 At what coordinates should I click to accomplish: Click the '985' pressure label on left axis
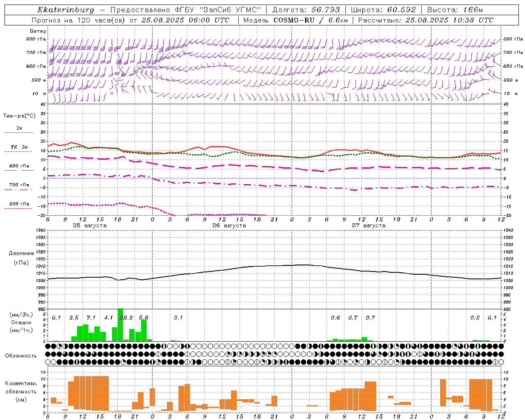[x=41, y=309]
